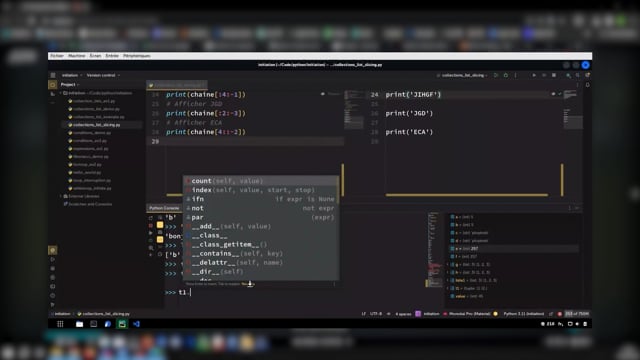Open the Machine menu
The image size is (640, 360).
click(x=77, y=56)
